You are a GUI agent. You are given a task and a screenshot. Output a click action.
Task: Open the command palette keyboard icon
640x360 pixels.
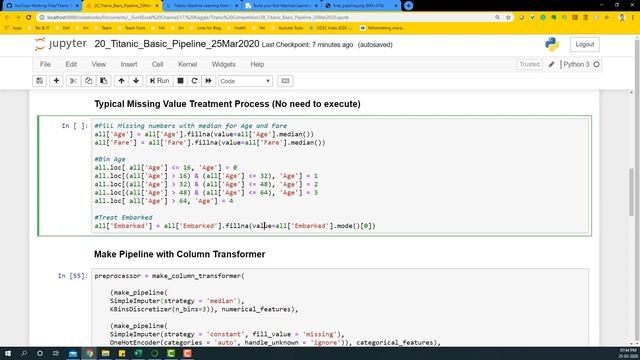(x=285, y=81)
